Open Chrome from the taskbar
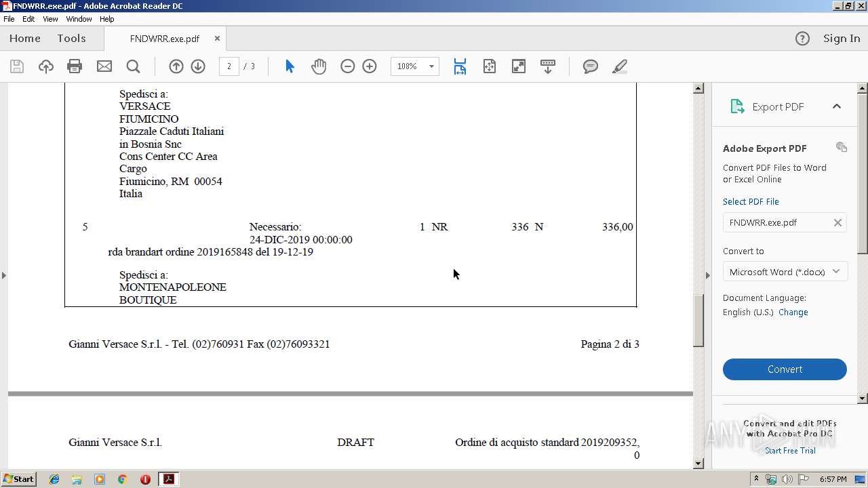The image size is (868, 488). coord(123,479)
